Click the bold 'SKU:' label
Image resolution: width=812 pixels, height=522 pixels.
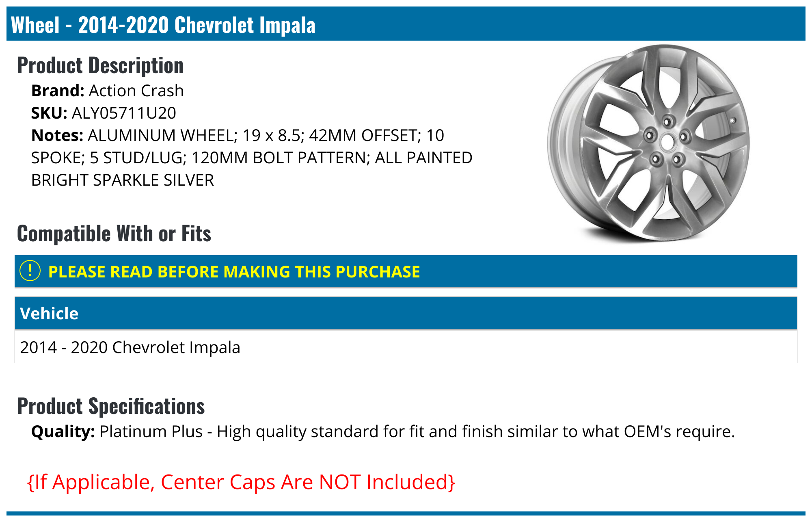point(49,113)
